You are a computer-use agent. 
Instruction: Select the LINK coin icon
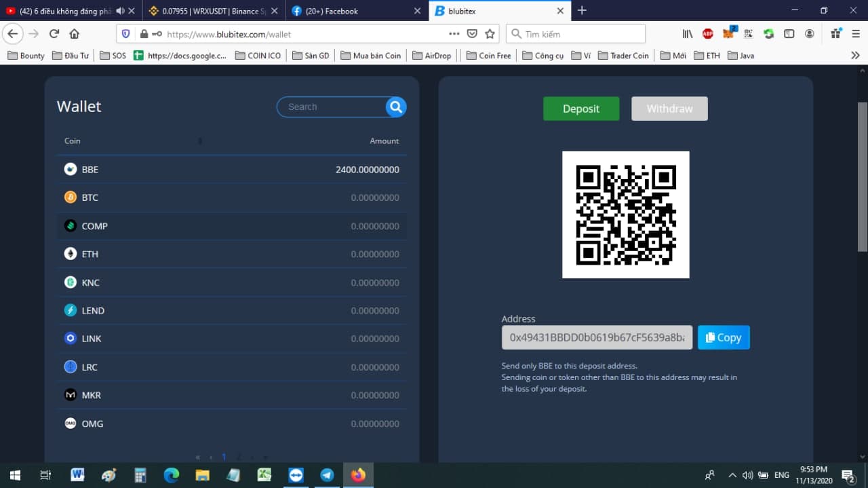[71, 339]
